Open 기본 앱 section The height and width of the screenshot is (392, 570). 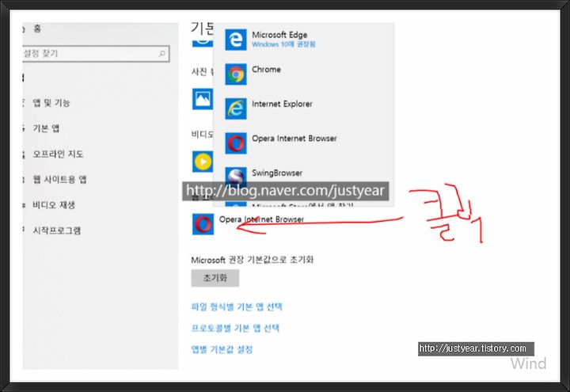[x=46, y=128]
